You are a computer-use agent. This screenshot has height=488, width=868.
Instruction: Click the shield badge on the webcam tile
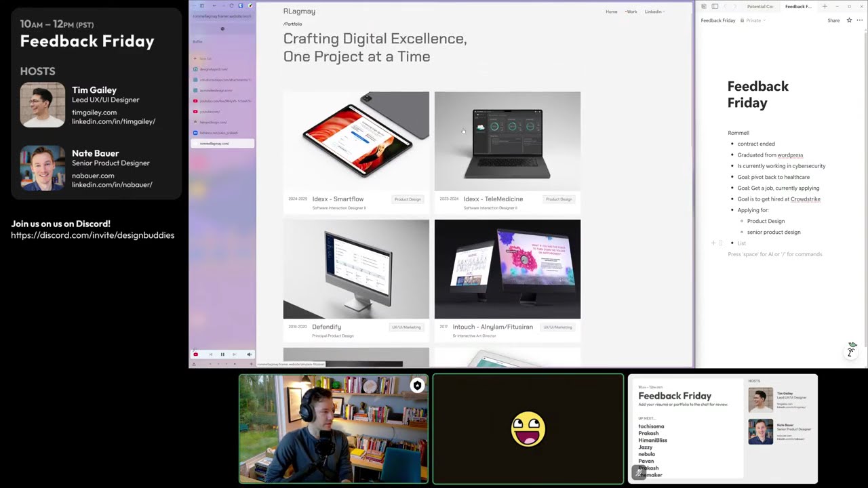pos(417,386)
